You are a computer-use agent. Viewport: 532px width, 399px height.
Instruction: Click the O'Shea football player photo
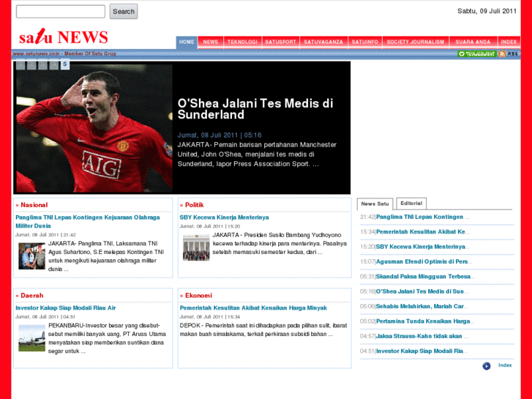(x=94, y=128)
